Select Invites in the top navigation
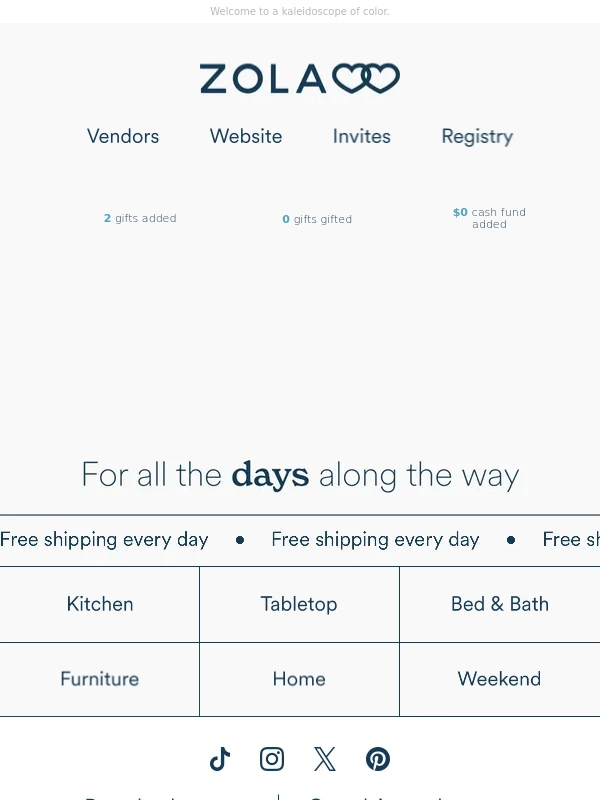Viewport: 600px width, 800px height. pos(362,136)
